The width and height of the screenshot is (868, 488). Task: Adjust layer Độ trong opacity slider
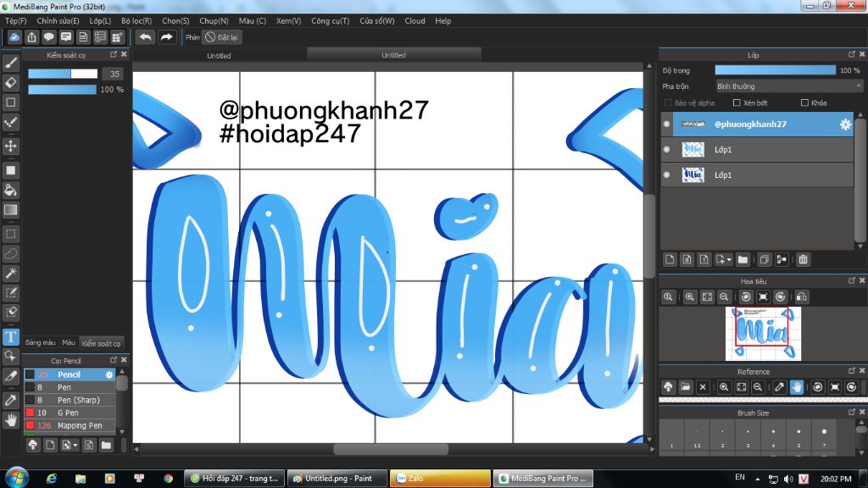[x=775, y=70]
